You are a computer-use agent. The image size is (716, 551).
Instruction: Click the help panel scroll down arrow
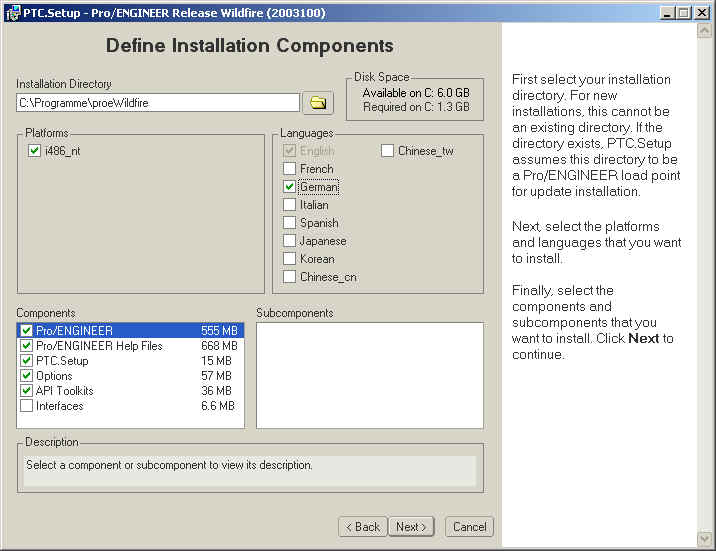704,539
